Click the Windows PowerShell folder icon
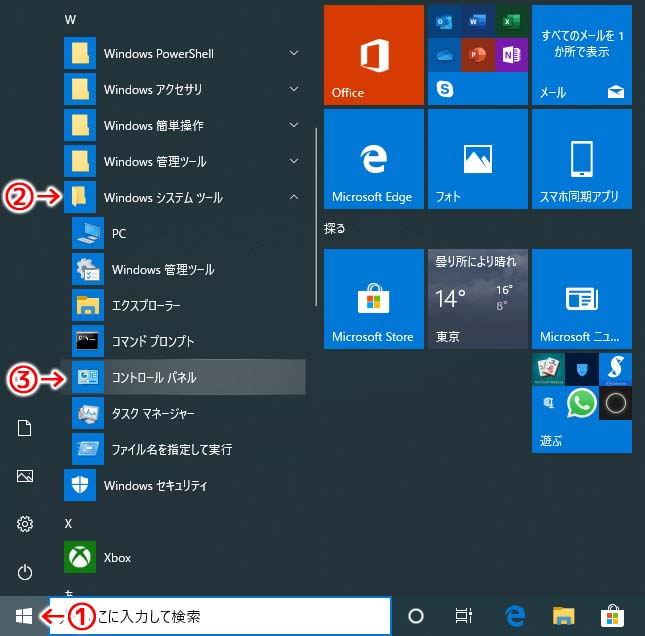 (x=80, y=53)
